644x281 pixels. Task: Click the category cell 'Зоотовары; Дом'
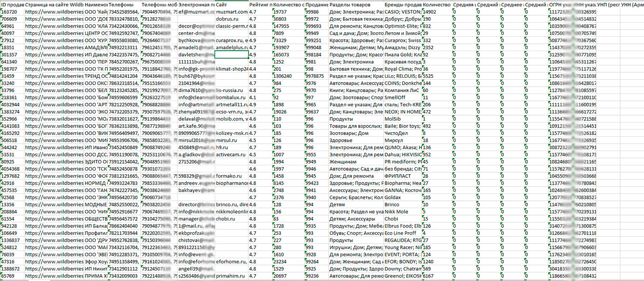(356, 133)
